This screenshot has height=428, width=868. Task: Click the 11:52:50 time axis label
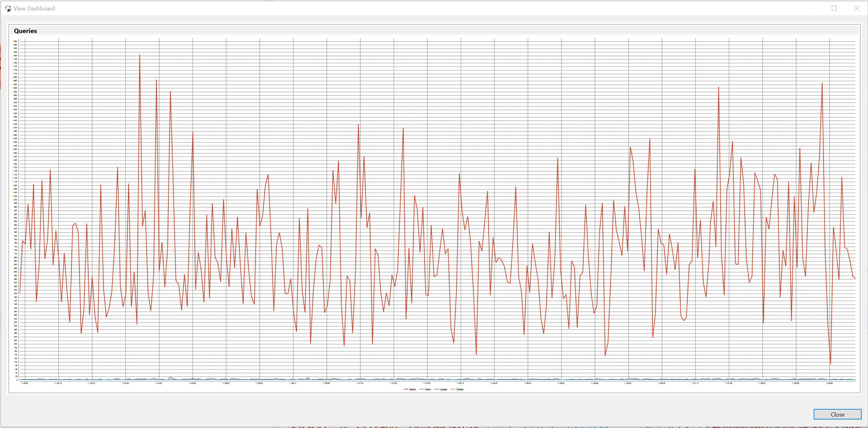pos(829,383)
